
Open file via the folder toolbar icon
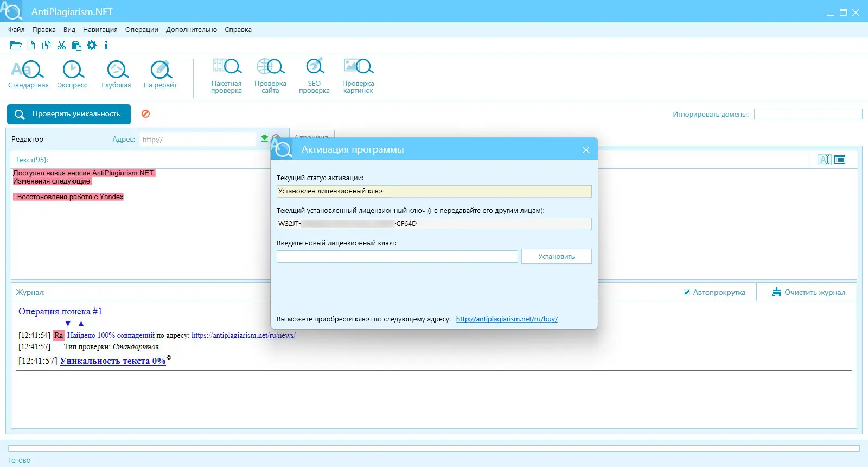click(x=16, y=46)
